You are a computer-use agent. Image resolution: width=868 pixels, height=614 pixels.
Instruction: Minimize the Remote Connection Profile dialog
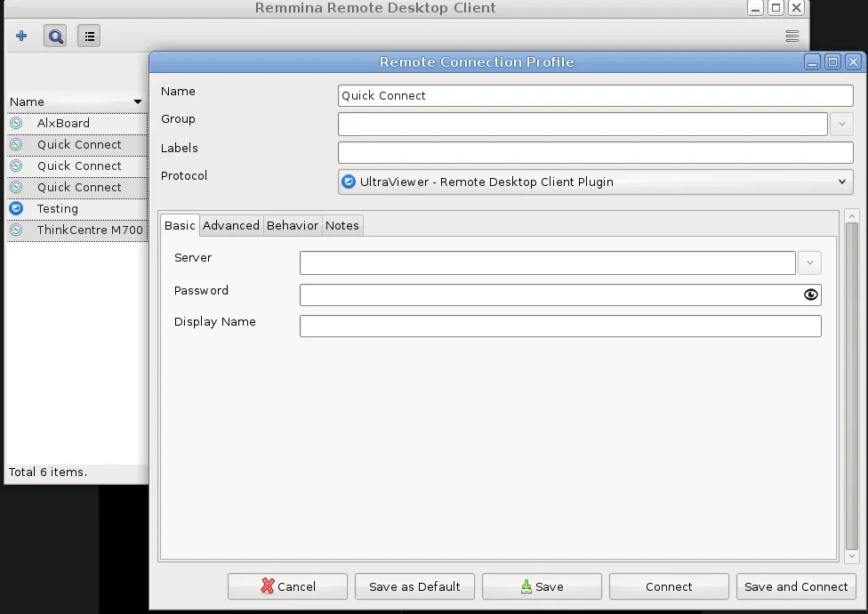(x=812, y=62)
